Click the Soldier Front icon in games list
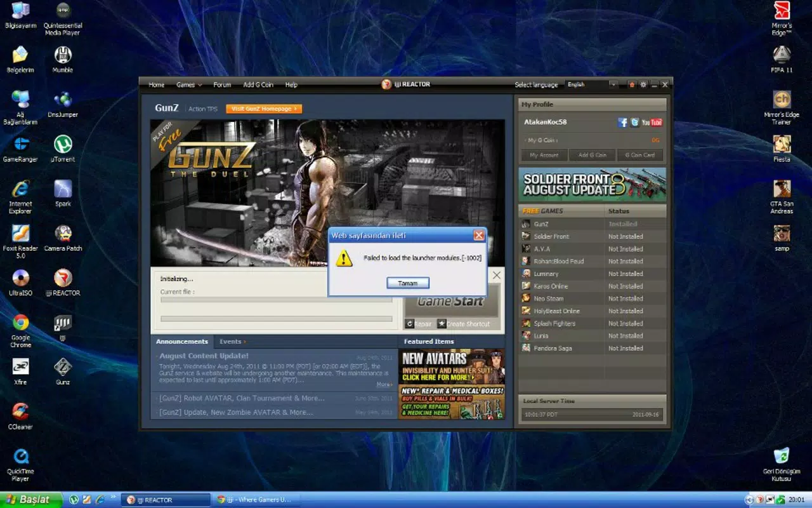 [526, 236]
